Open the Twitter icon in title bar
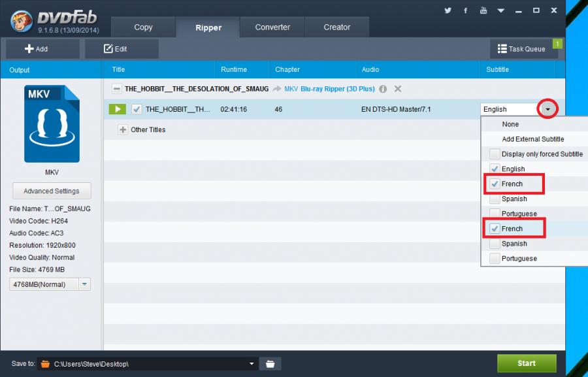 tap(448, 10)
